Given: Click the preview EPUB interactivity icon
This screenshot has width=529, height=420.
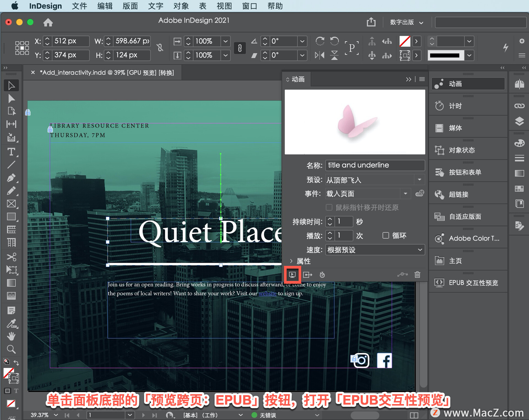Looking at the screenshot, I should [x=292, y=275].
